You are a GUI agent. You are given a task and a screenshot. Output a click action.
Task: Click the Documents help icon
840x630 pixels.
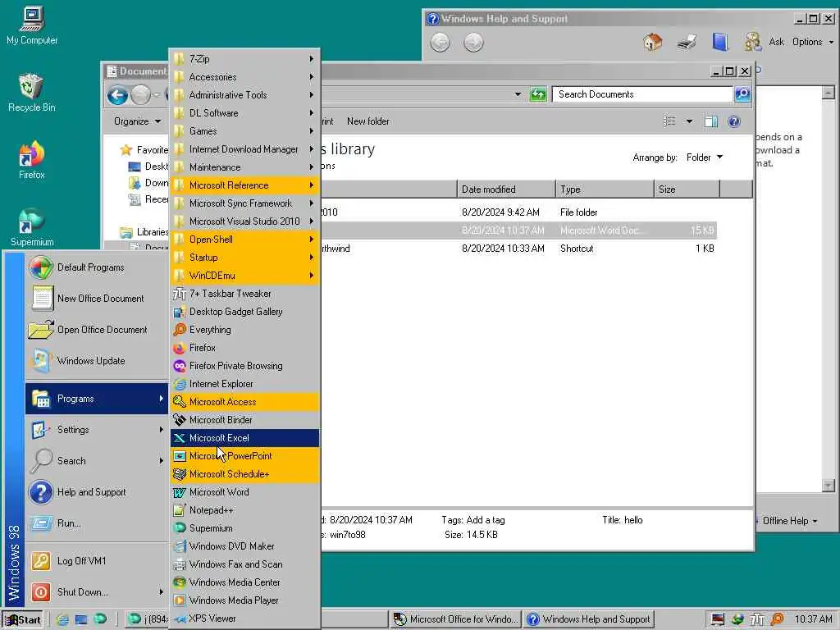point(734,121)
